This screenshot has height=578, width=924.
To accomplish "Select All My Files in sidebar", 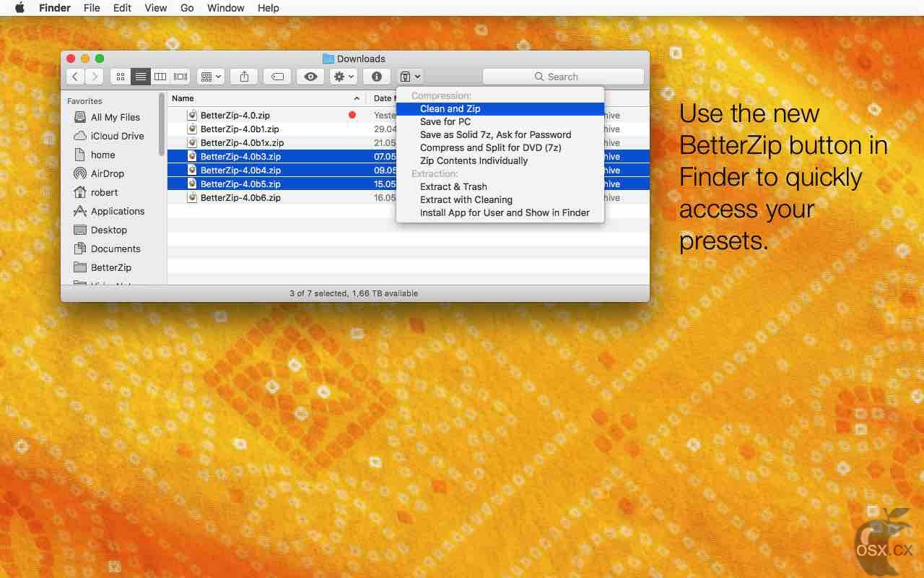I will coord(115,117).
